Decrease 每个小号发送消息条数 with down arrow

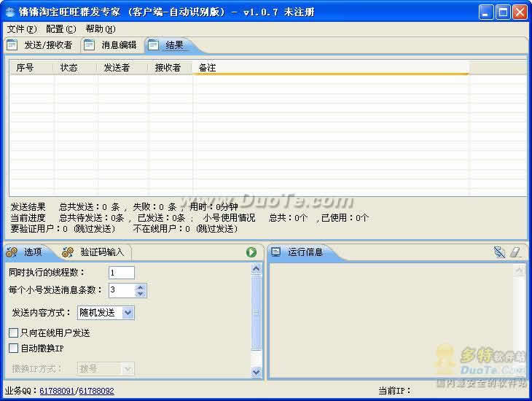tap(140, 294)
